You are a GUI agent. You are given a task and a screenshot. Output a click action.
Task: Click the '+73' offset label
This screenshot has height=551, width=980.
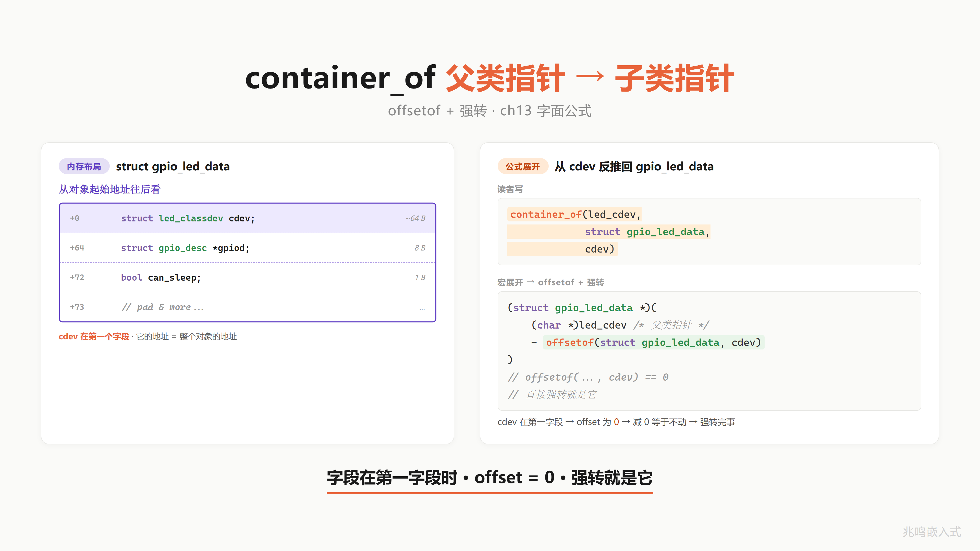[77, 307]
